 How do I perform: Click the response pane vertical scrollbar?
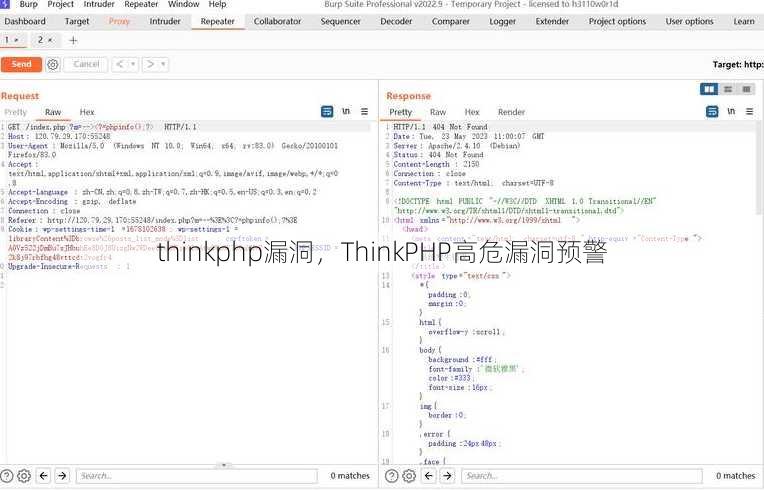(x=761, y=168)
